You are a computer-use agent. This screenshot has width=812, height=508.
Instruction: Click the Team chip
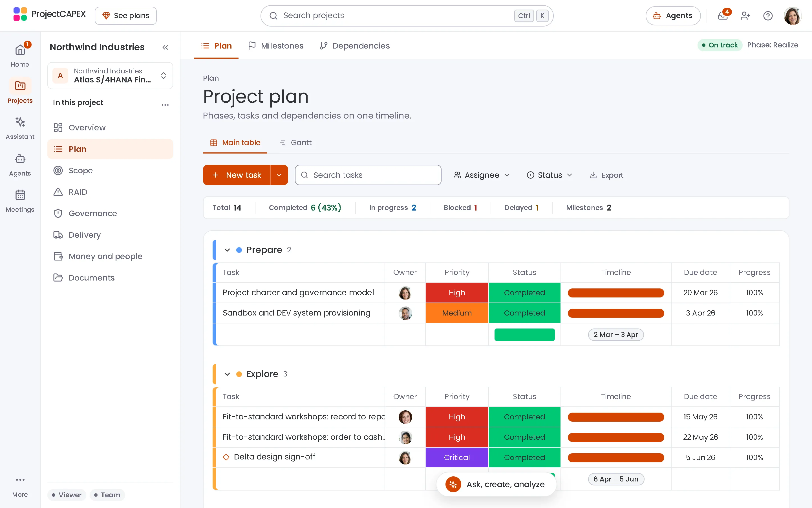(x=107, y=495)
